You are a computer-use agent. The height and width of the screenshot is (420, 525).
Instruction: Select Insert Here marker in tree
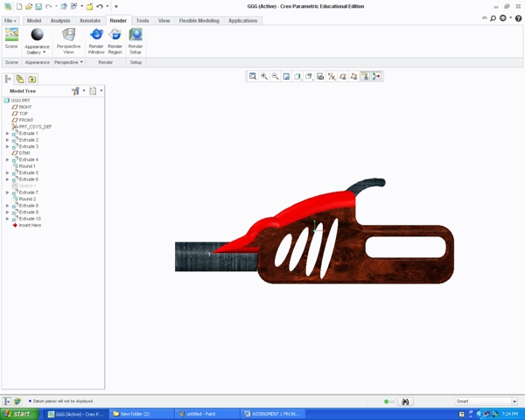tap(27, 226)
